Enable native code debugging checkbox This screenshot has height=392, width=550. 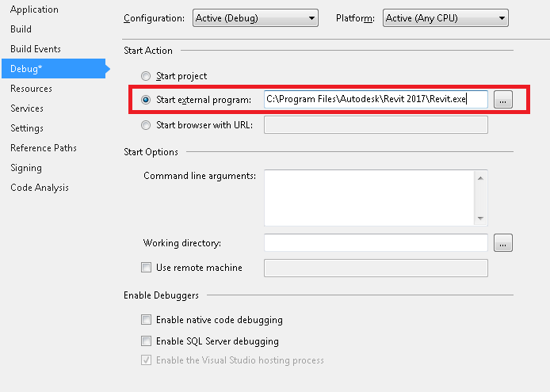(x=146, y=320)
